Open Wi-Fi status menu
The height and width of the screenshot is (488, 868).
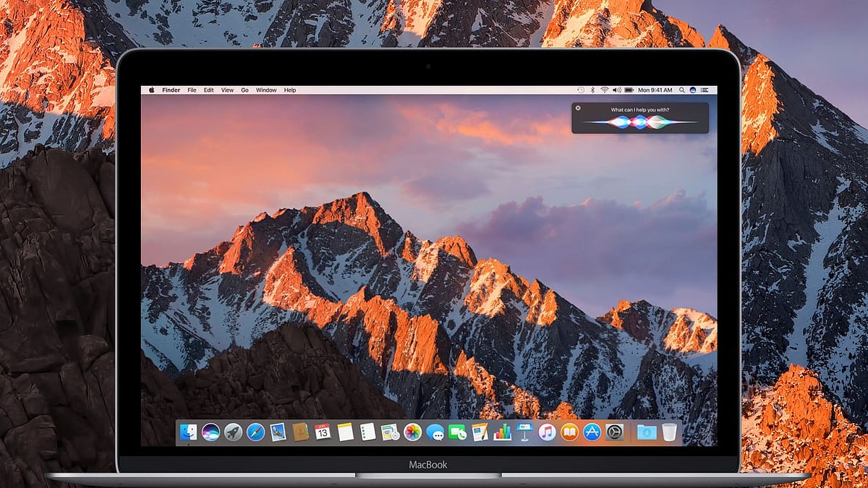click(605, 90)
